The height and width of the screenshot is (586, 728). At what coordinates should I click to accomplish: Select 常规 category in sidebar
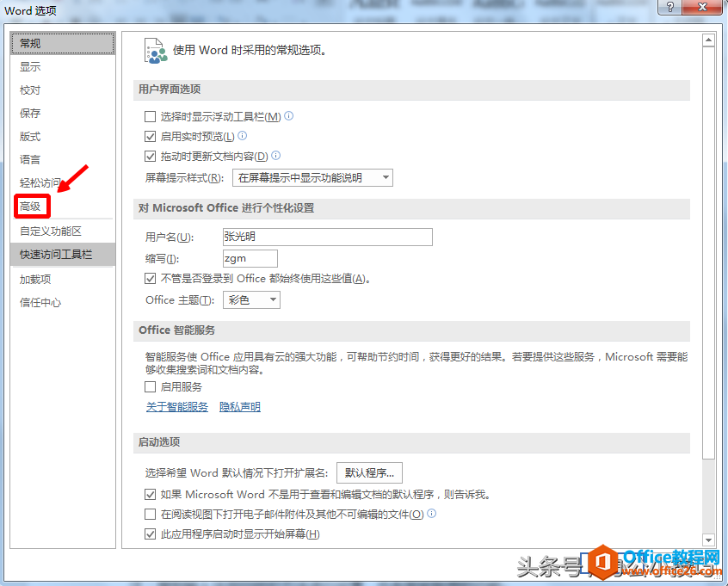[x=63, y=43]
